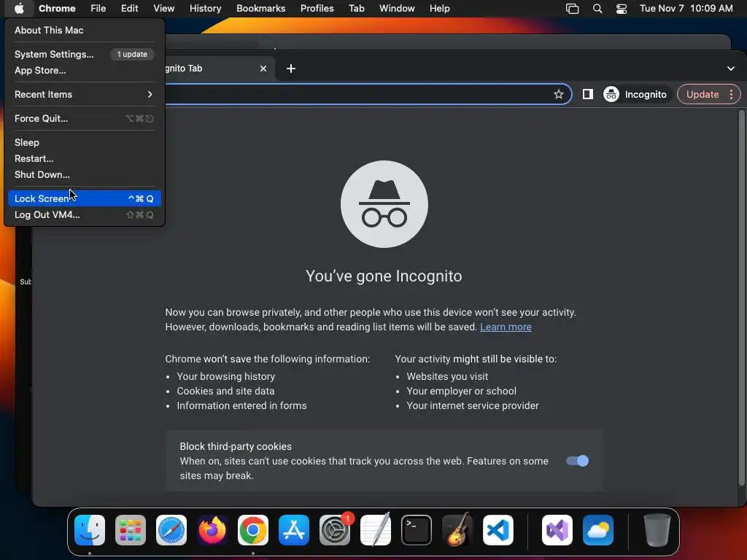Choose Sleep from Apple menu
The width and height of the screenshot is (747, 560).
tap(85, 142)
